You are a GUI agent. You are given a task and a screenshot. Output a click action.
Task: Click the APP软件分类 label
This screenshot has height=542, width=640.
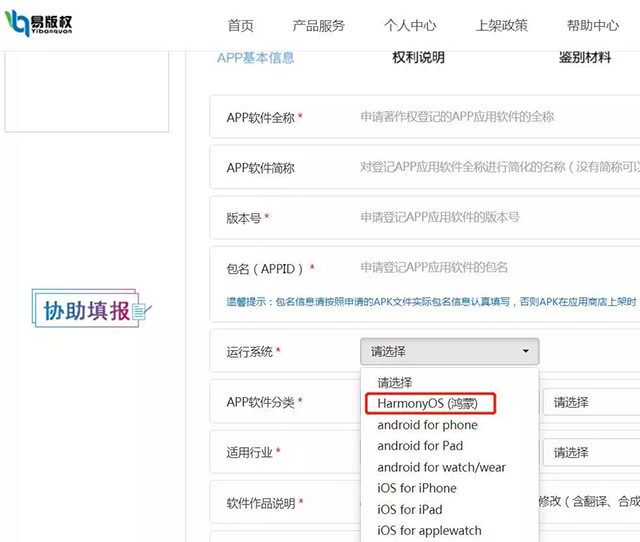(260, 402)
